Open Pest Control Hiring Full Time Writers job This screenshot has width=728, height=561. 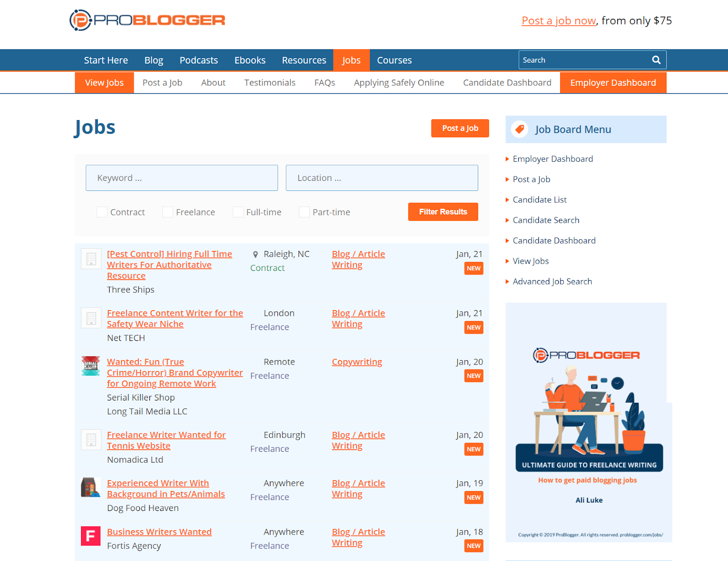169,265
